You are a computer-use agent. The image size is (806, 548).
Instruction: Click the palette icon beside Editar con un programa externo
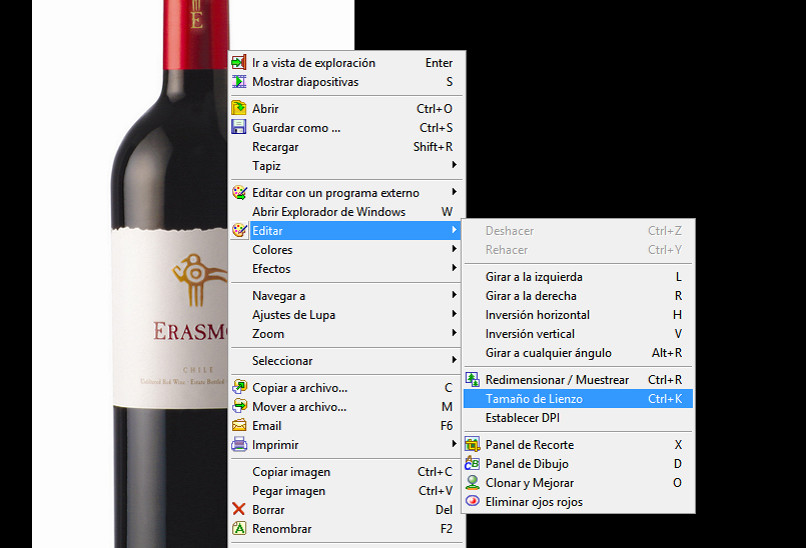(x=239, y=193)
